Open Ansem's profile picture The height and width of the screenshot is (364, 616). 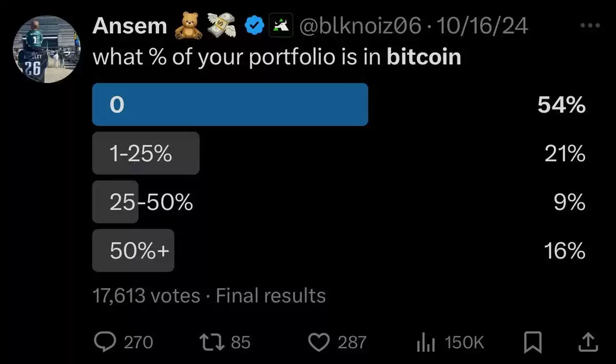coord(47,50)
